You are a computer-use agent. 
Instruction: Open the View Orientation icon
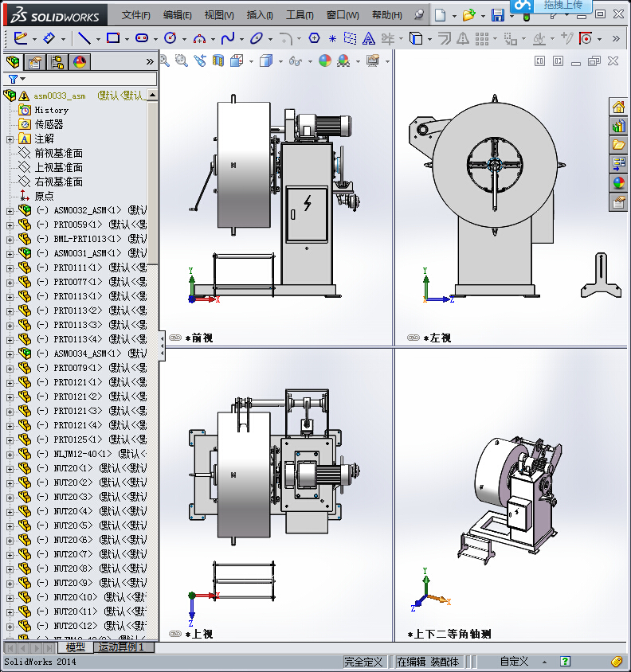coord(237,61)
